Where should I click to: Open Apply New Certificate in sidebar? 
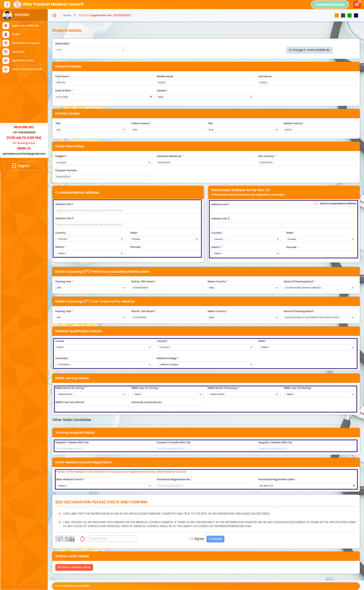pyautogui.click(x=25, y=26)
